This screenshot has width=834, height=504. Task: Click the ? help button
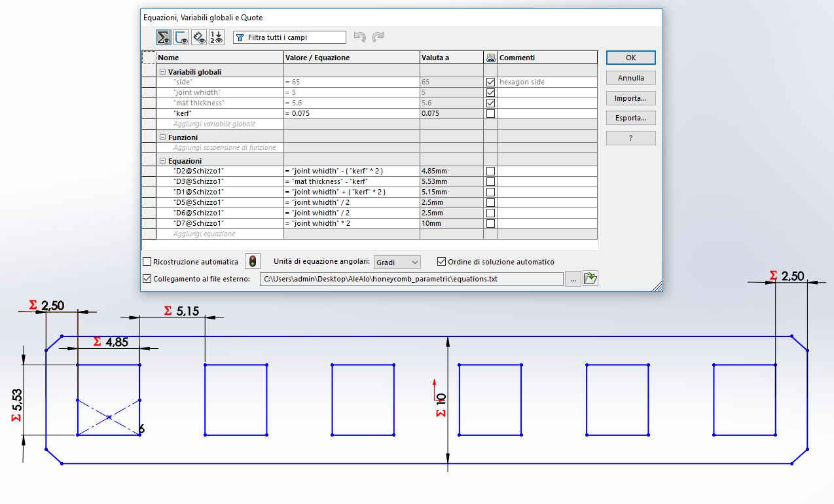pos(630,138)
